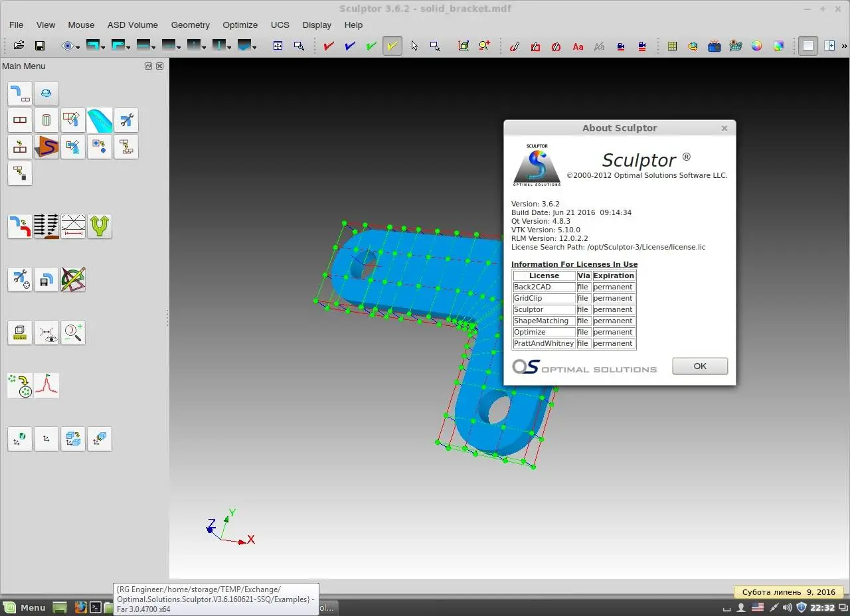Click the green dots with yellow arrow icon
Screen dimensions: 850x616
coord(20,386)
